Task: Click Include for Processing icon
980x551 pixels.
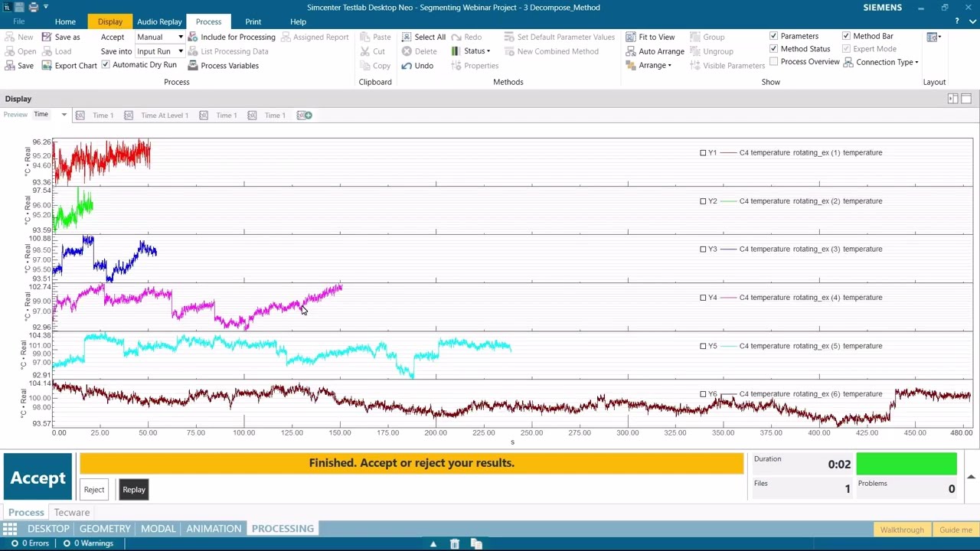Action: [x=193, y=37]
